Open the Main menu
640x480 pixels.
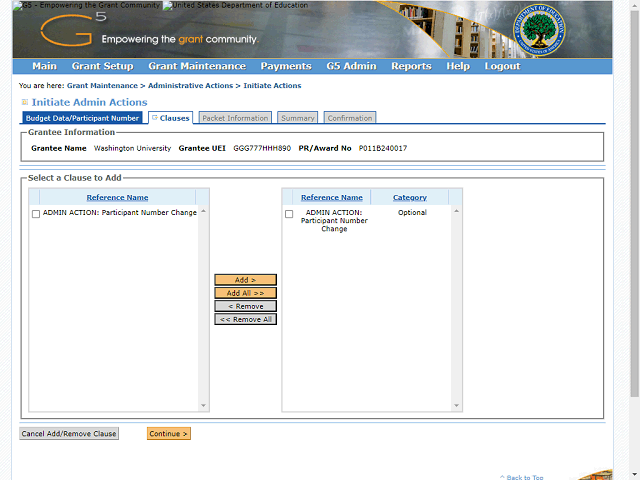44,66
